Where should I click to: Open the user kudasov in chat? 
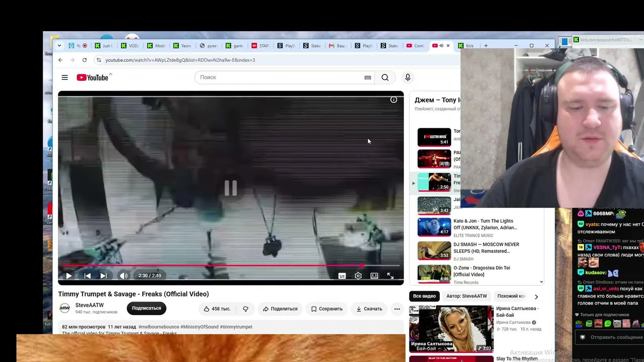(596, 273)
